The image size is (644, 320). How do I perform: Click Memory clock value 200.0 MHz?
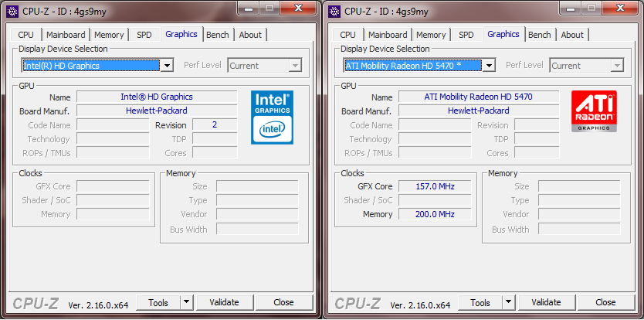coord(436,214)
